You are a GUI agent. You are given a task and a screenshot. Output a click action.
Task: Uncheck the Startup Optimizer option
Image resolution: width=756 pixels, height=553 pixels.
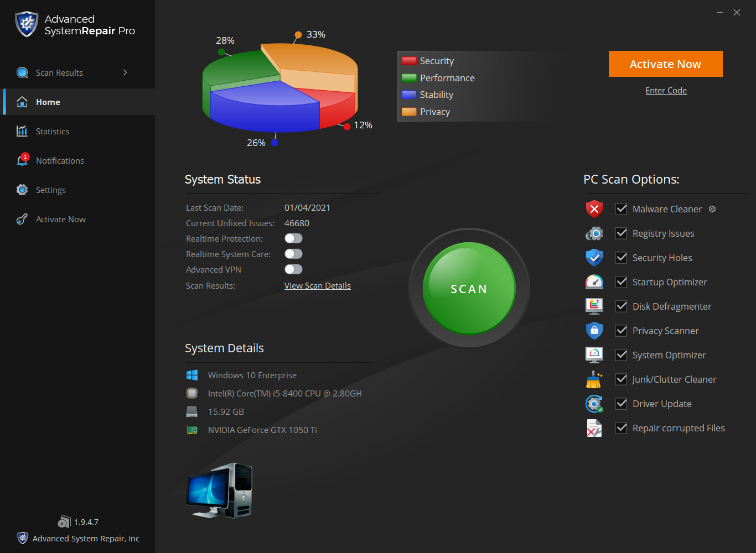point(621,281)
